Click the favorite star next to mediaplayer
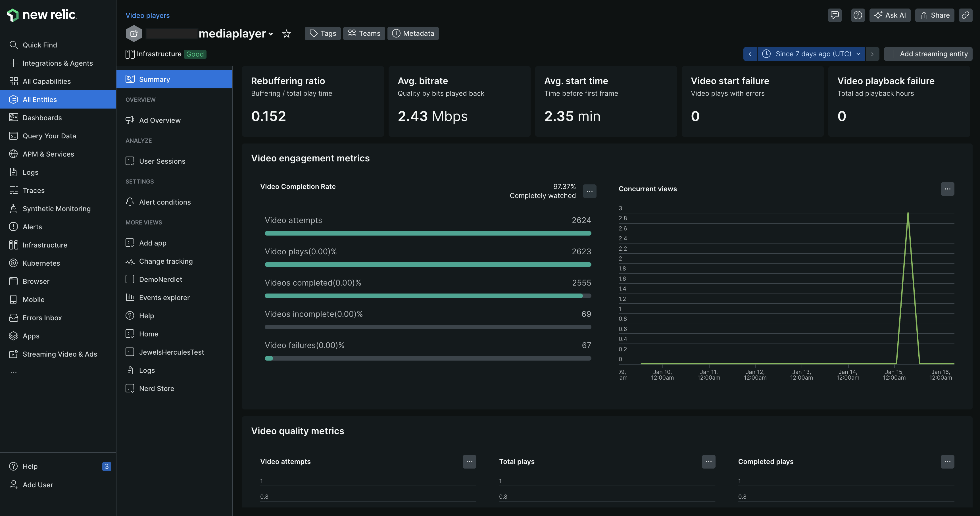Image resolution: width=980 pixels, height=516 pixels. point(286,34)
